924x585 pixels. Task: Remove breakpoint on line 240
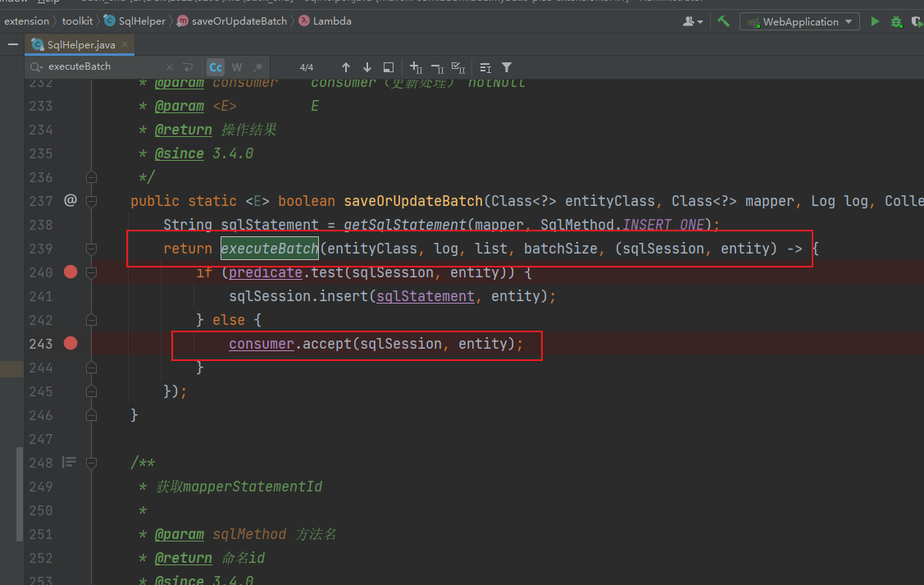point(71,272)
